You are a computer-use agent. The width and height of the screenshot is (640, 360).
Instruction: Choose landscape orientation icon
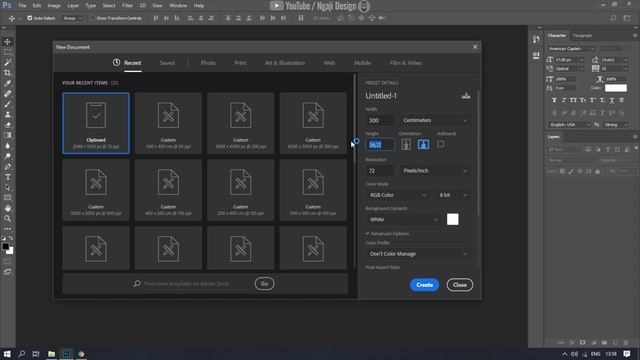pyautogui.click(x=423, y=144)
